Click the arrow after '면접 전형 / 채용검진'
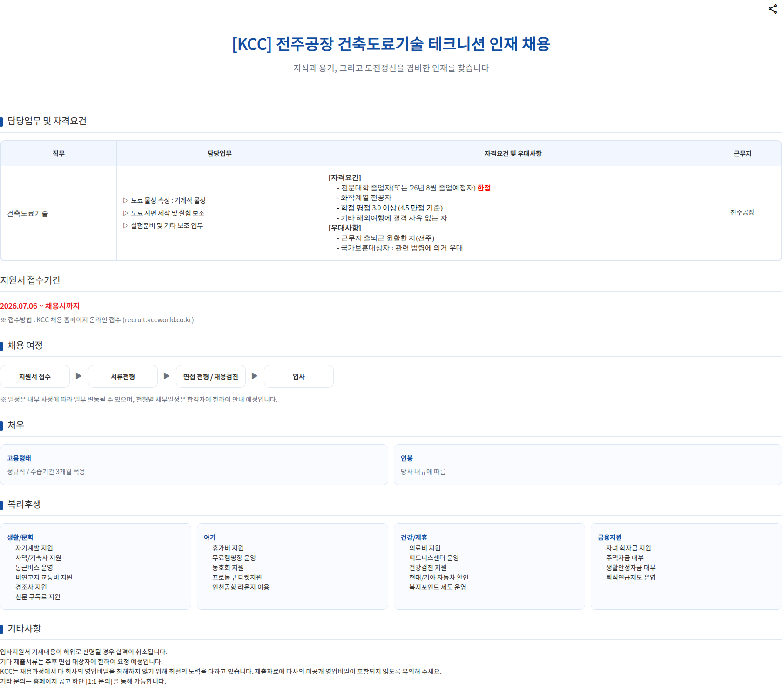The height and width of the screenshot is (700, 782). pos(255,376)
